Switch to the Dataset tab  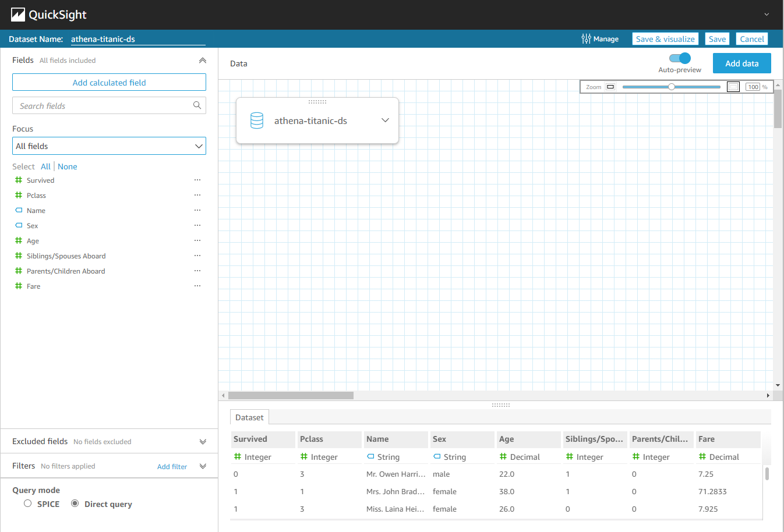click(x=249, y=417)
